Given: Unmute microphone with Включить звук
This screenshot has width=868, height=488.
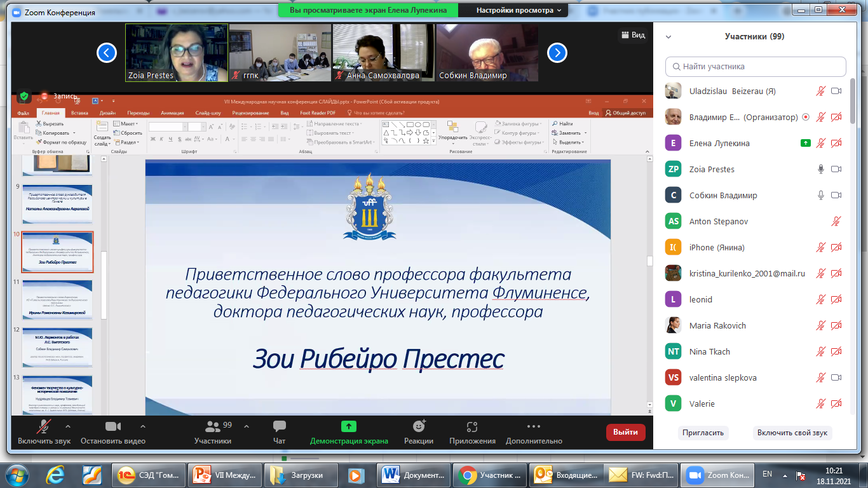Looking at the screenshot, I should tap(44, 432).
